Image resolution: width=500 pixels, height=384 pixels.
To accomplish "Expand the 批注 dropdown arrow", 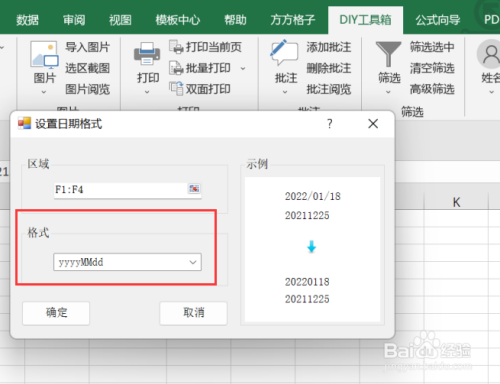I will pyautogui.click(x=285, y=92).
